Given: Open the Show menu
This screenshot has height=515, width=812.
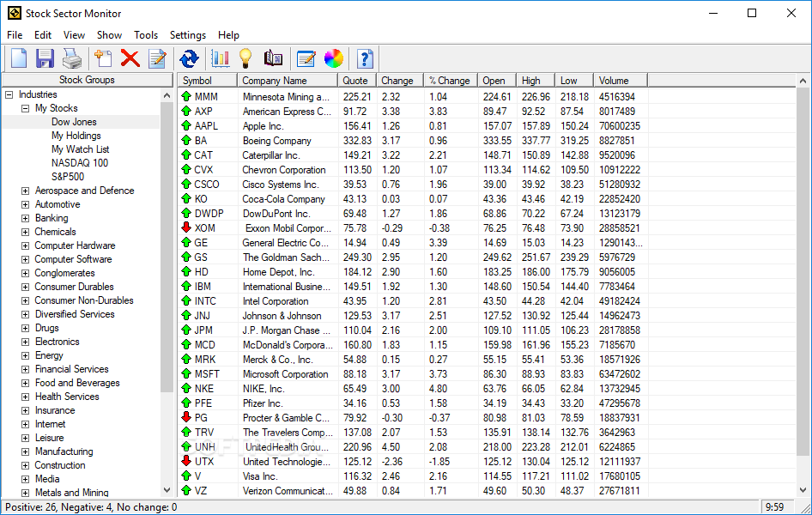Looking at the screenshot, I should coord(109,35).
